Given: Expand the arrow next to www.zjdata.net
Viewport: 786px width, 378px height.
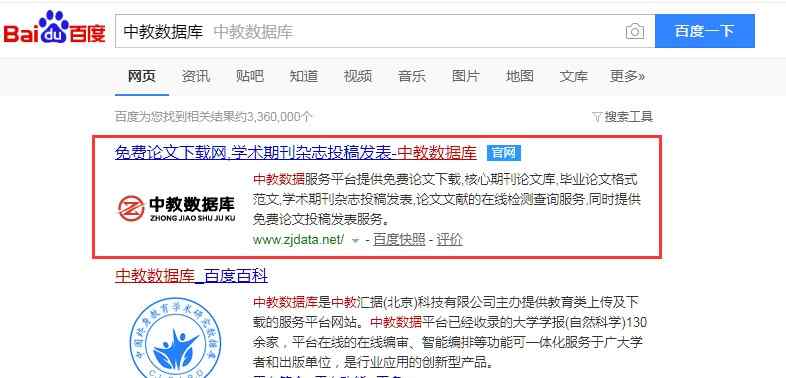Looking at the screenshot, I should pos(355,241).
